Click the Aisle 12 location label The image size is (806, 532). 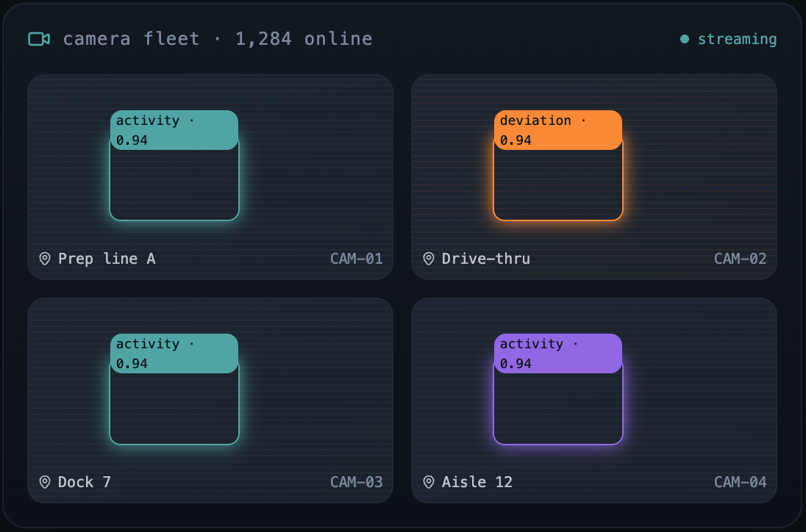click(x=477, y=482)
